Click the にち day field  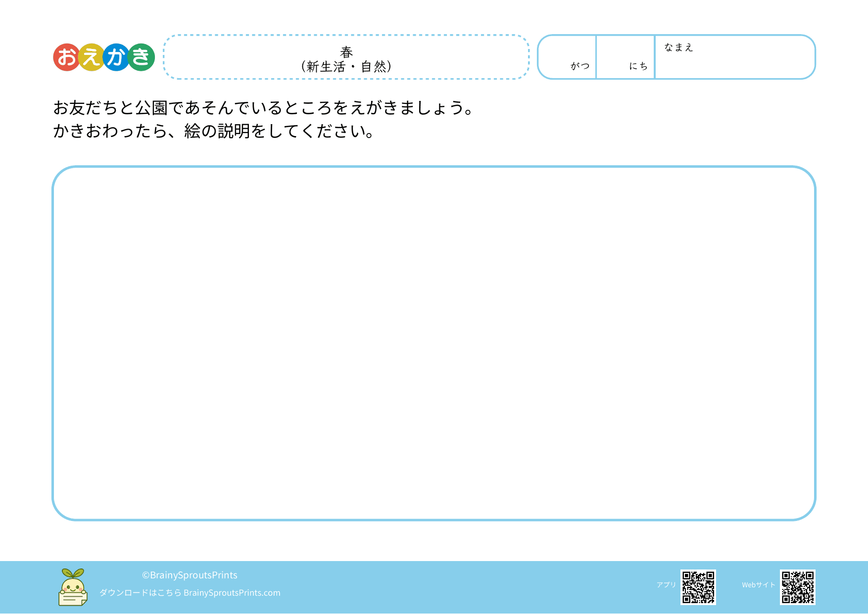click(626, 57)
